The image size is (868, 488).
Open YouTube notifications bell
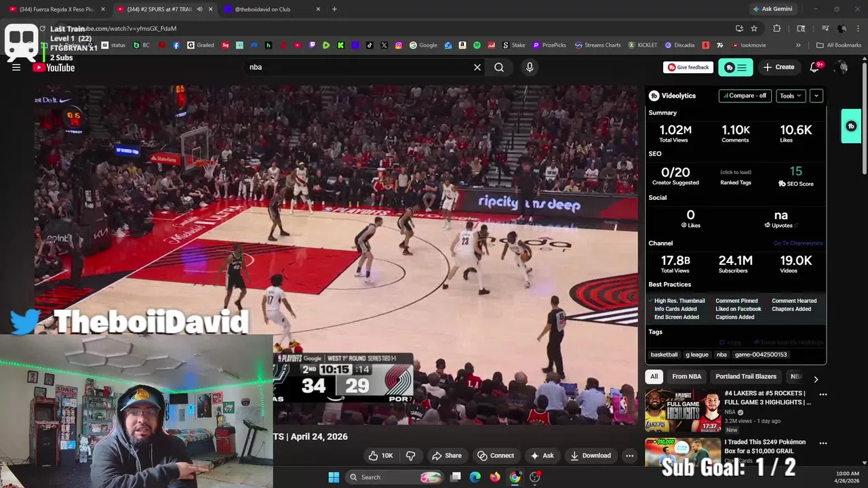tap(816, 67)
